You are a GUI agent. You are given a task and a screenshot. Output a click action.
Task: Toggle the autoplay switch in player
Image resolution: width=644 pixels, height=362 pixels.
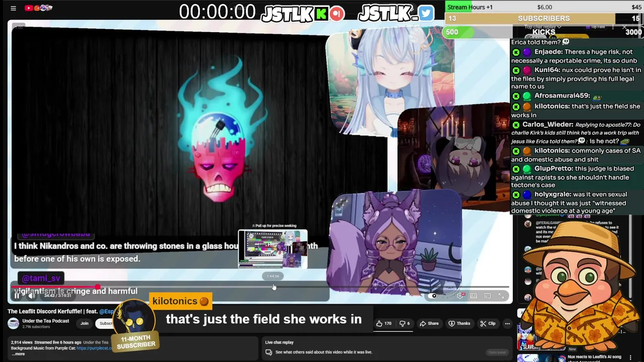click(433, 296)
